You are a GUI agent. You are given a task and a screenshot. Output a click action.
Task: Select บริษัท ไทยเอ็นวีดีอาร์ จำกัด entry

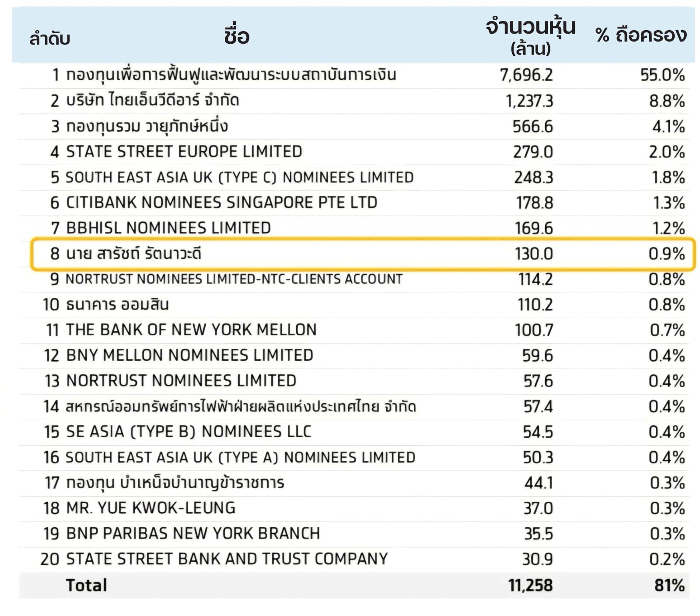click(152, 101)
